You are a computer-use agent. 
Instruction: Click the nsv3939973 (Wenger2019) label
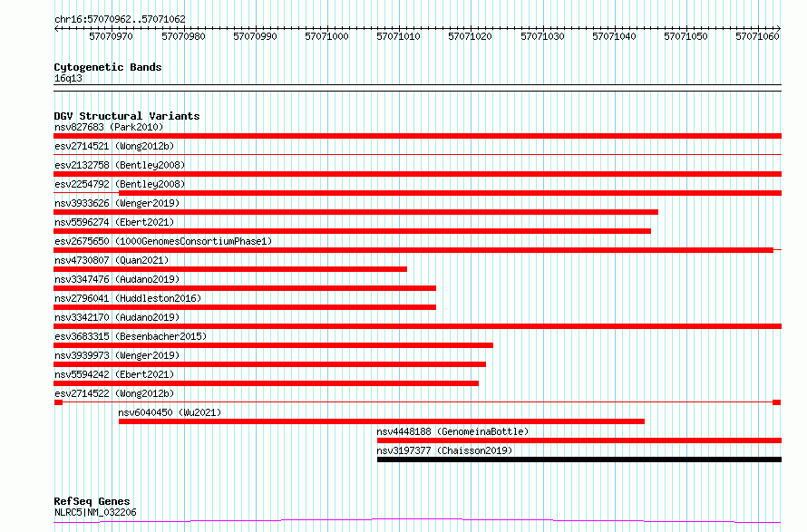tap(117, 355)
